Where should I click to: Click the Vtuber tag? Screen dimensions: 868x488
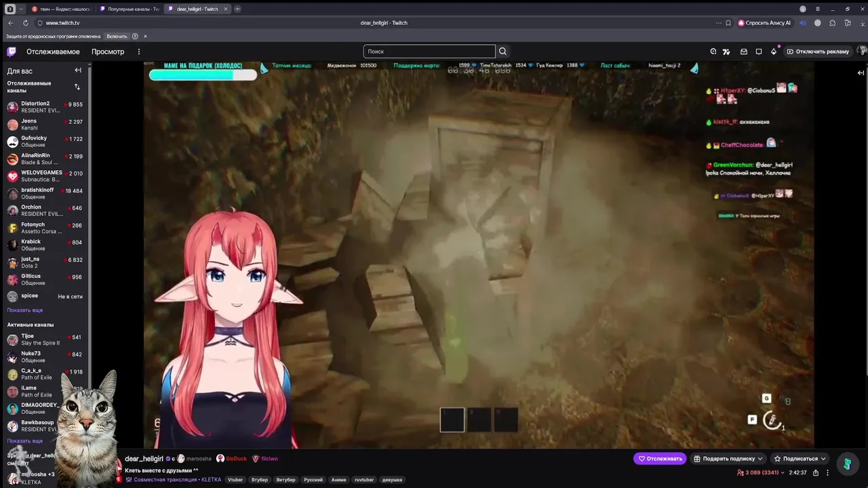pos(235,480)
